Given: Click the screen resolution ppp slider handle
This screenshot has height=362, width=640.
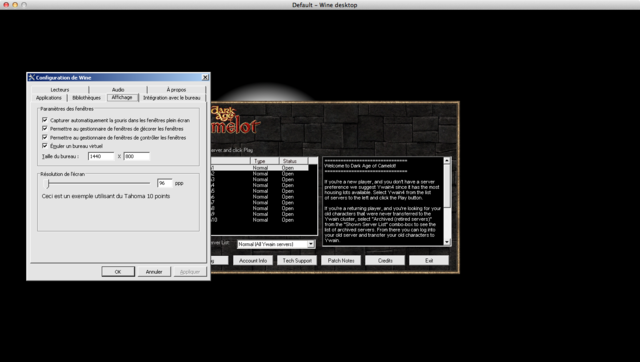Looking at the screenshot, I should [48, 183].
